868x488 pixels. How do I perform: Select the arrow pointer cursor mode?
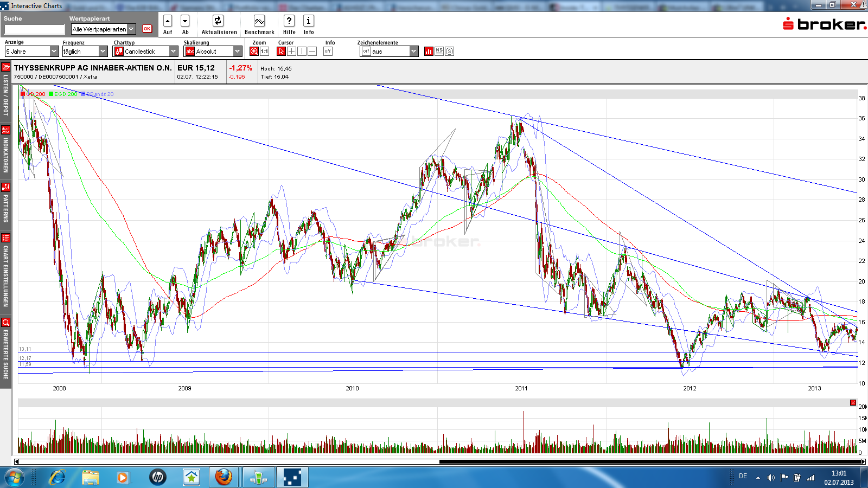click(x=281, y=52)
